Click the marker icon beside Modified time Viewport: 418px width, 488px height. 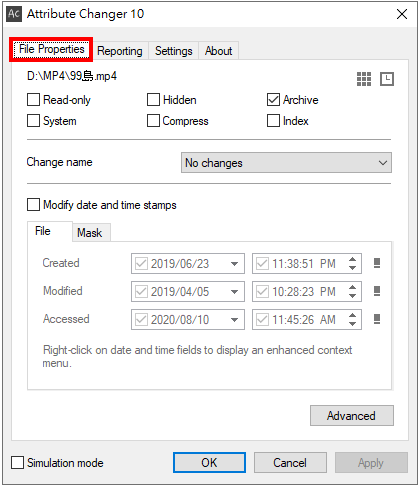(x=377, y=291)
